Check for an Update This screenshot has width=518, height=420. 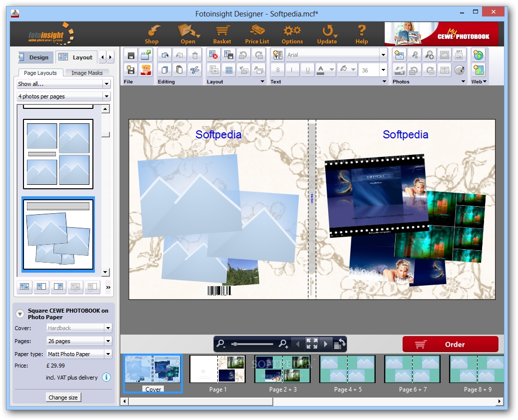[327, 34]
